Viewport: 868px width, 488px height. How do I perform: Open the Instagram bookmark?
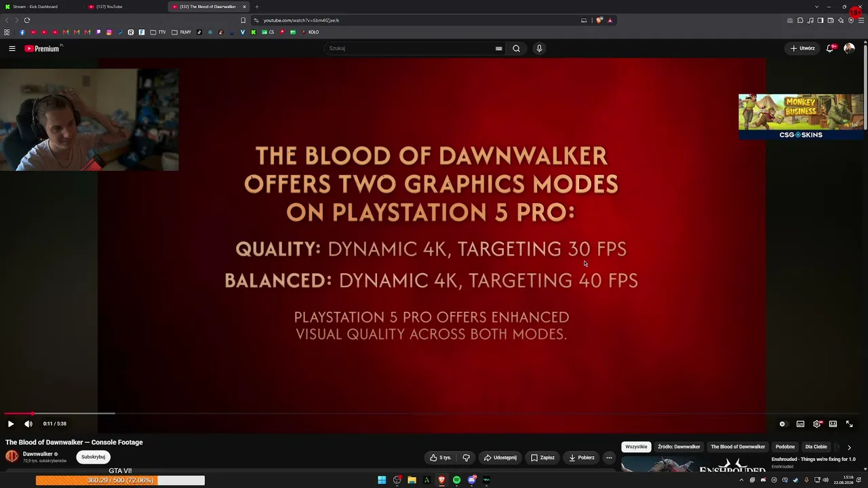[x=108, y=32]
